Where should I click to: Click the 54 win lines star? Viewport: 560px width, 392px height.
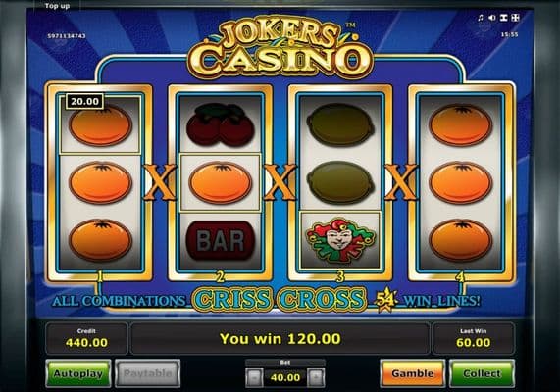[385, 300]
